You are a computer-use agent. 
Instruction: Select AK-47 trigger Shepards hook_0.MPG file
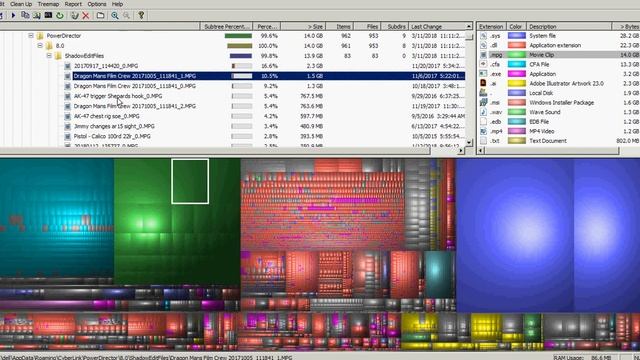[x=118, y=96]
